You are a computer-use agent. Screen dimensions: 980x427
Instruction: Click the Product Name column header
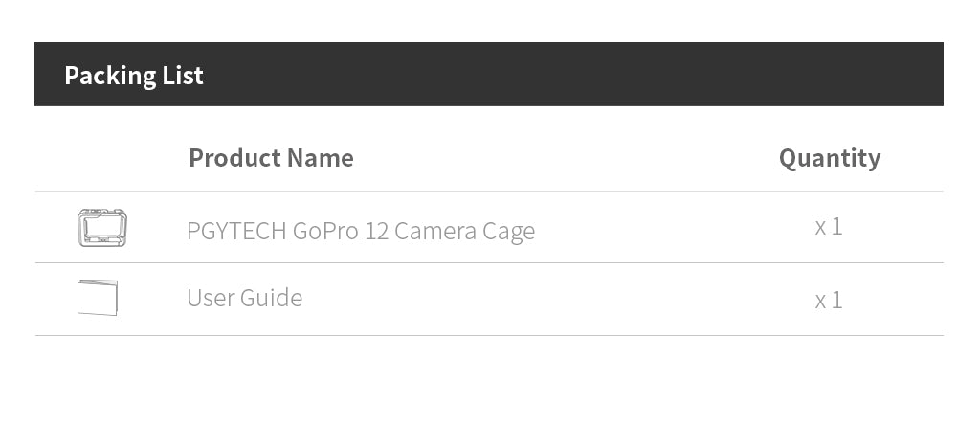point(271,158)
